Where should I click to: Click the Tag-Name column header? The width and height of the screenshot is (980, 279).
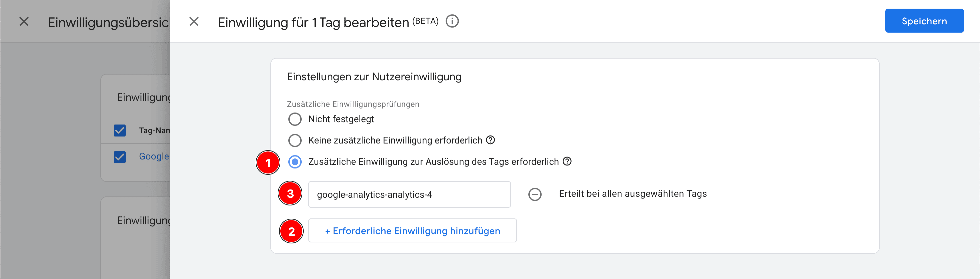pyautogui.click(x=154, y=131)
